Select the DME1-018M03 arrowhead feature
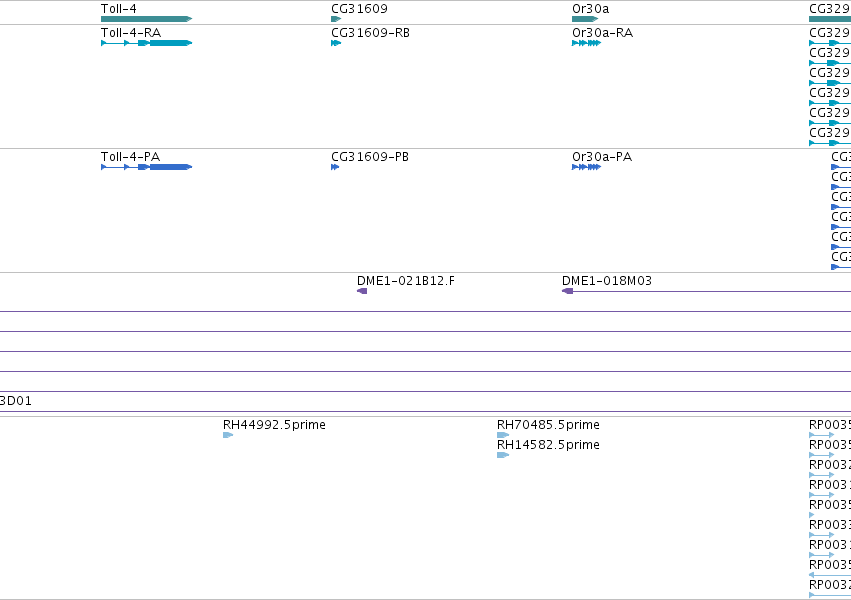This screenshot has width=851, height=600. (568, 291)
